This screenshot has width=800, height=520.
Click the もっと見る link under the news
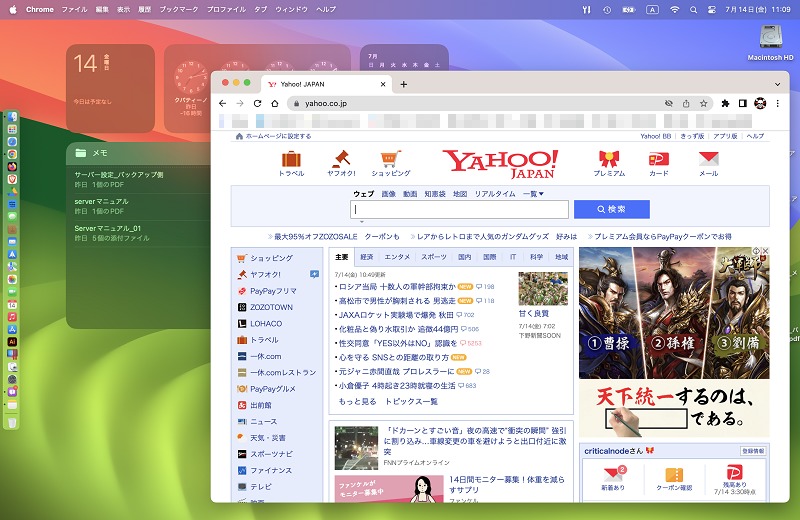tap(358, 402)
